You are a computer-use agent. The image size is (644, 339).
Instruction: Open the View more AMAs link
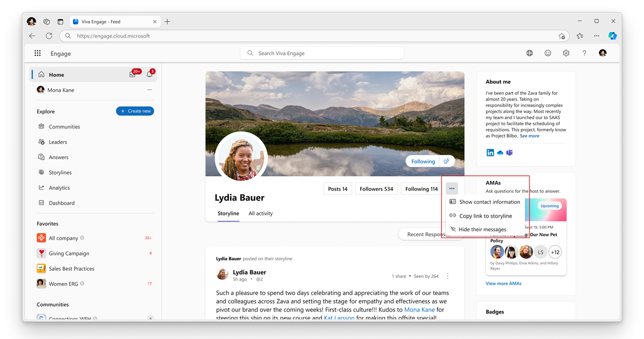point(503,283)
